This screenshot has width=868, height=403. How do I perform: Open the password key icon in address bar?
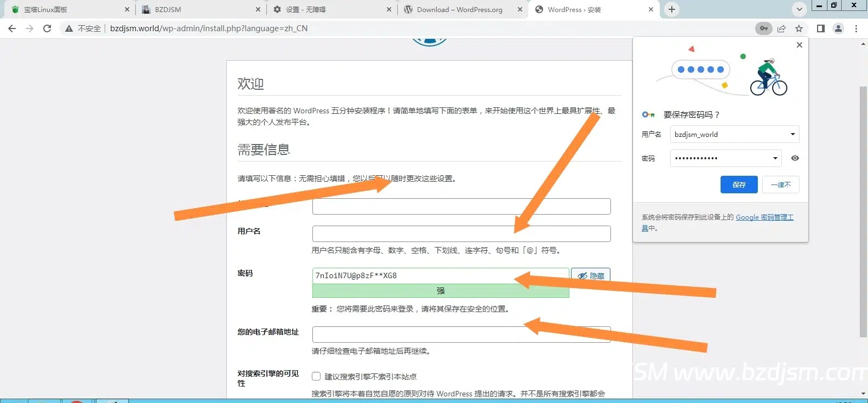(763, 28)
